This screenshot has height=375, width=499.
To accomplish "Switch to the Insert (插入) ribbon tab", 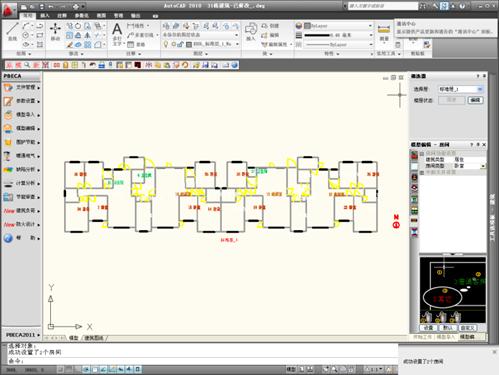I will (x=45, y=15).
